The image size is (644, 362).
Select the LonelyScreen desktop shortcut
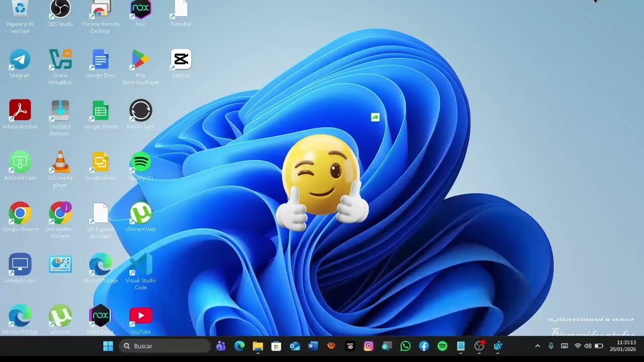20,264
